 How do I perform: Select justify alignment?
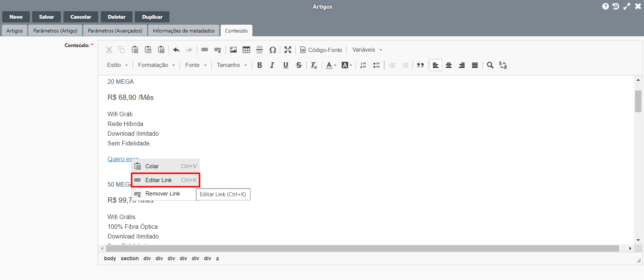(475, 65)
